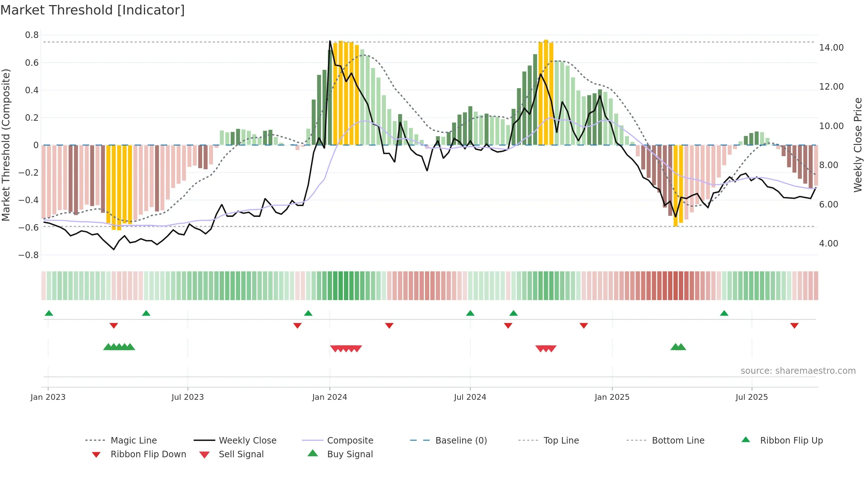
Task: Toggle the Top Line legend entry
Action: (x=548, y=440)
